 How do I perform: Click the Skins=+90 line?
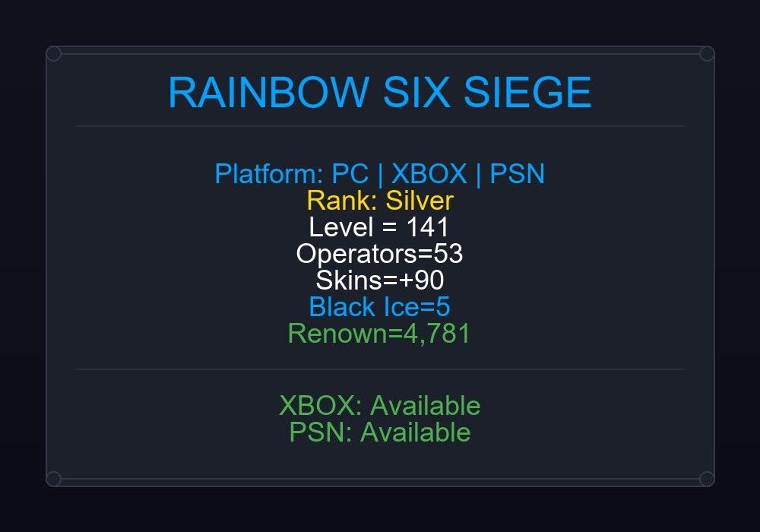point(379,280)
